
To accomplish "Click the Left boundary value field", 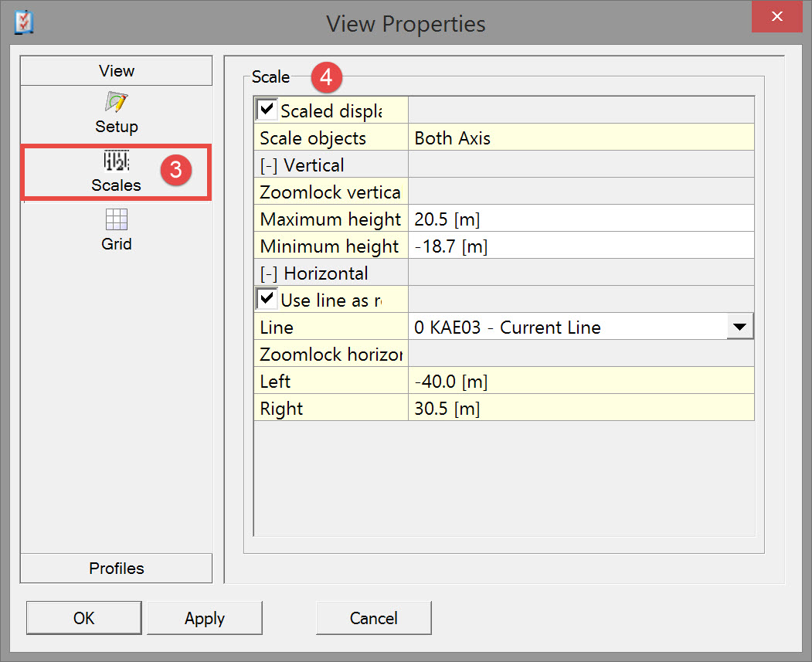I will (579, 382).
